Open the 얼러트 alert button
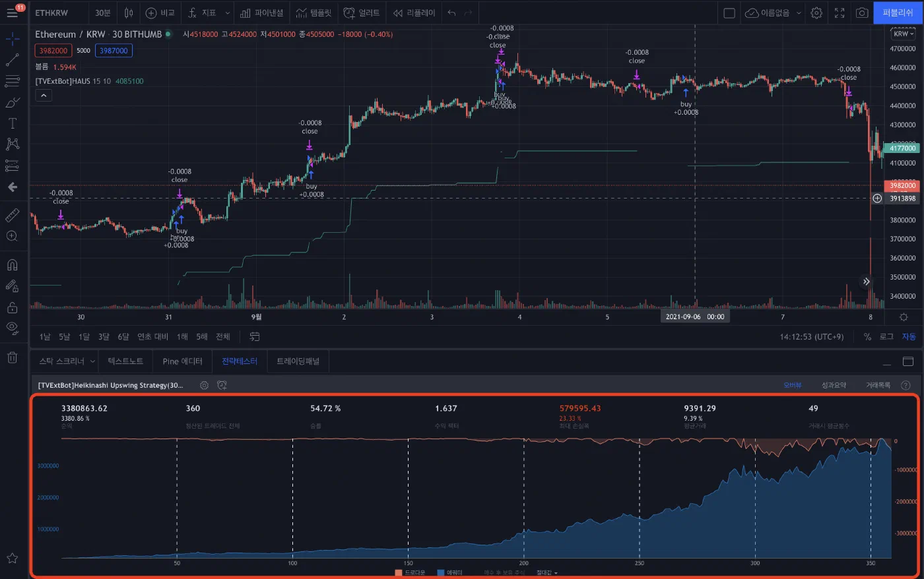The height and width of the screenshot is (579, 924). (362, 13)
